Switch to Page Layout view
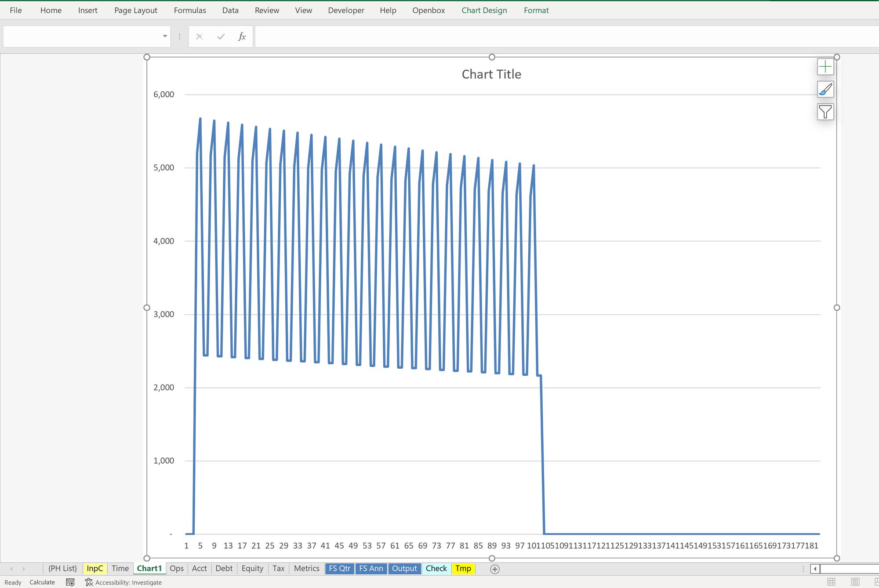This screenshot has height=588, width=879. [855, 582]
